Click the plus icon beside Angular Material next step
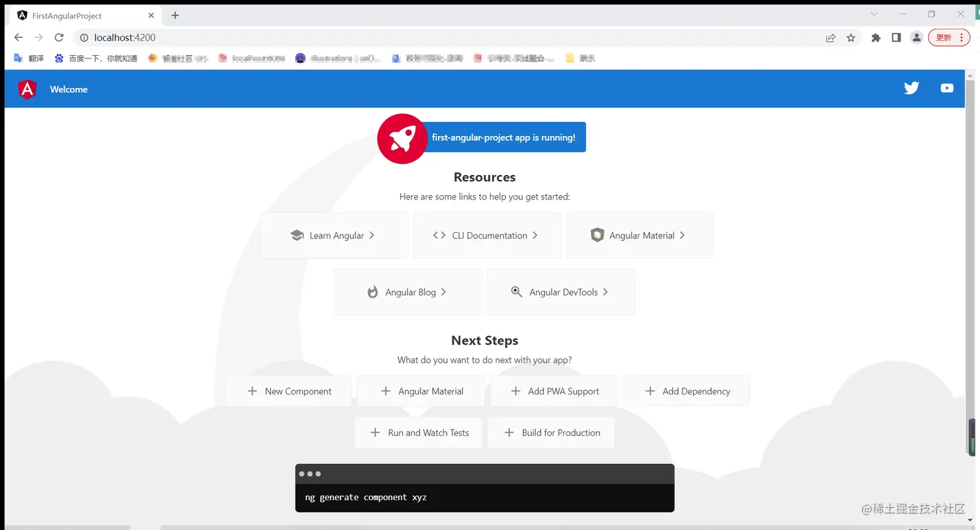This screenshot has height=530, width=980. (x=386, y=391)
